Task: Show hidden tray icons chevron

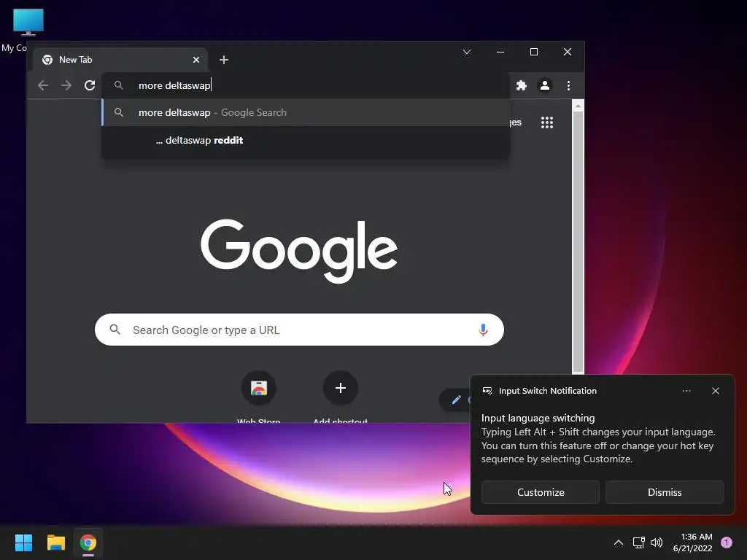Action: click(x=619, y=542)
